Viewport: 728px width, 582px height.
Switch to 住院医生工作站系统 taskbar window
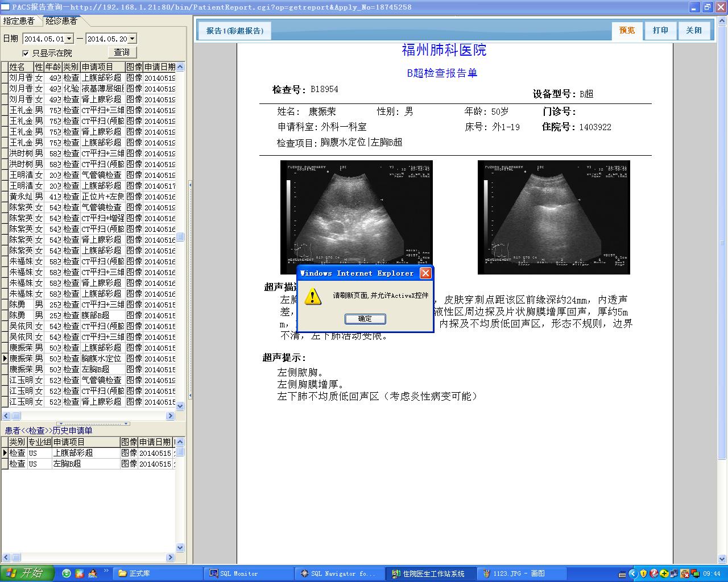click(x=431, y=574)
